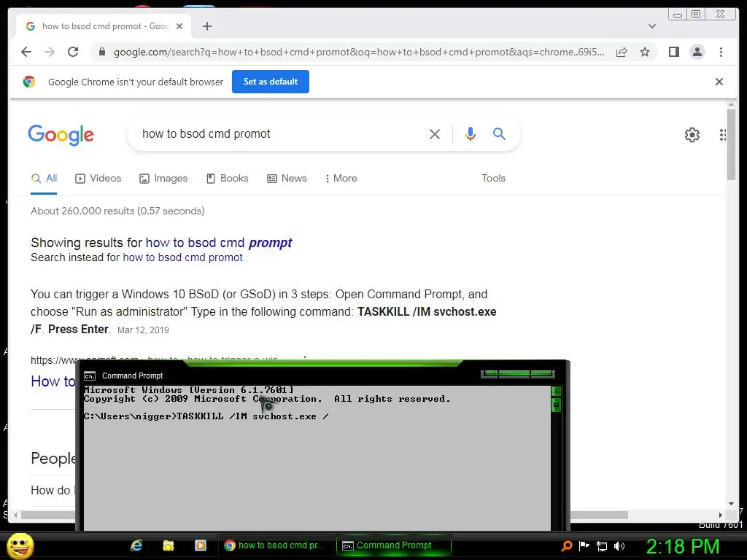This screenshot has width=747, height=560.
Task: Search instead for 'how to bsod cmd promot'
Action: click(182, 257)
